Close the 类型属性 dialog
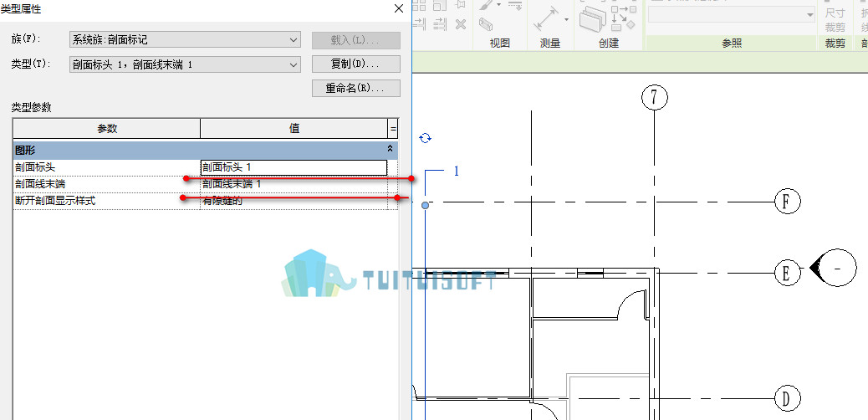Screen dimensions: 868x420 (398, 8)
